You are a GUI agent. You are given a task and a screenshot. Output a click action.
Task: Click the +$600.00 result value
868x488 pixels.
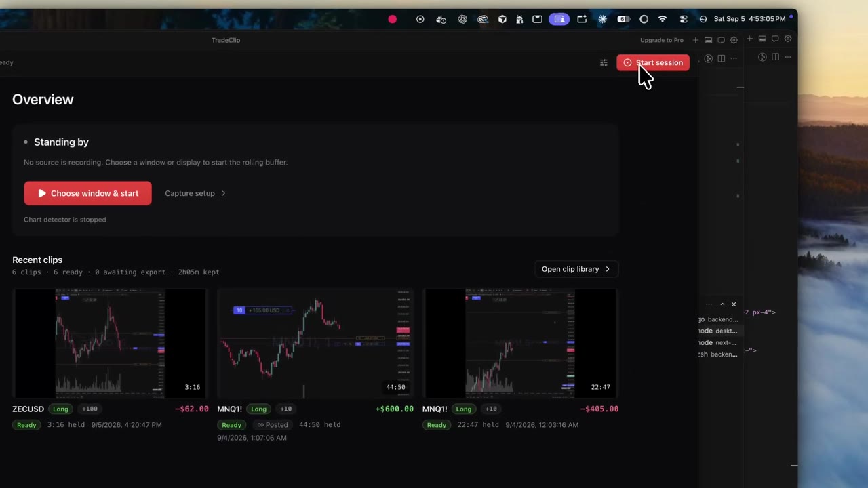[394, 409]
